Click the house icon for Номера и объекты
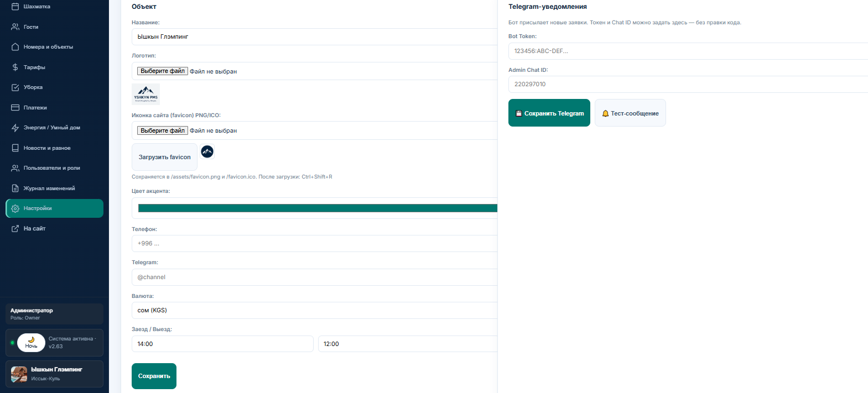The image size is (868, 393). tap(15, 47)
